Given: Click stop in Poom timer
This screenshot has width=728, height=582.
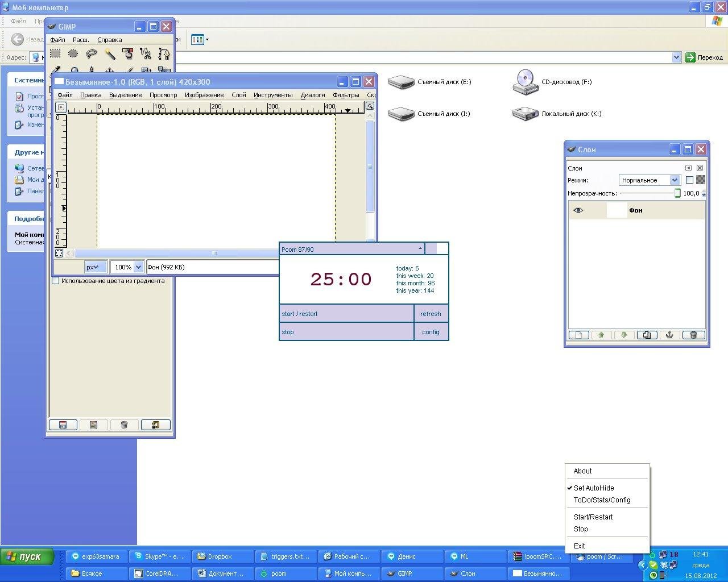Looking at the screenshot, I should click(346, 332).
